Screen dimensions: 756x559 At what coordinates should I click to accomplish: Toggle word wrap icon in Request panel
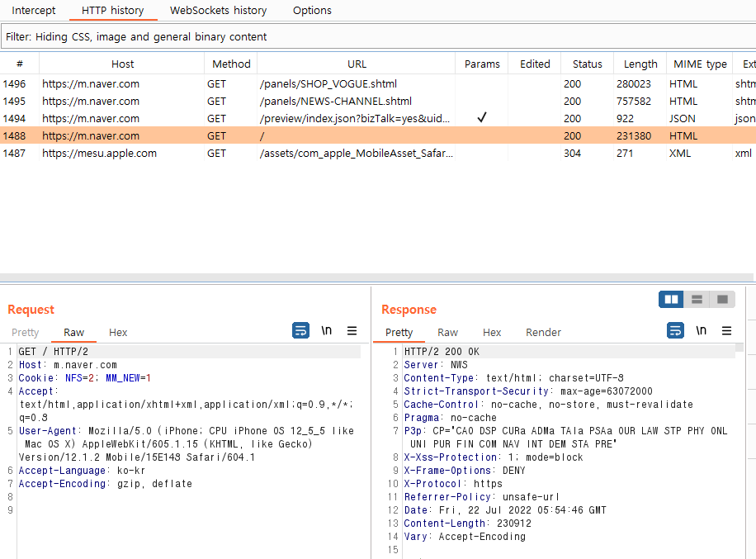[x=300, y=330]
